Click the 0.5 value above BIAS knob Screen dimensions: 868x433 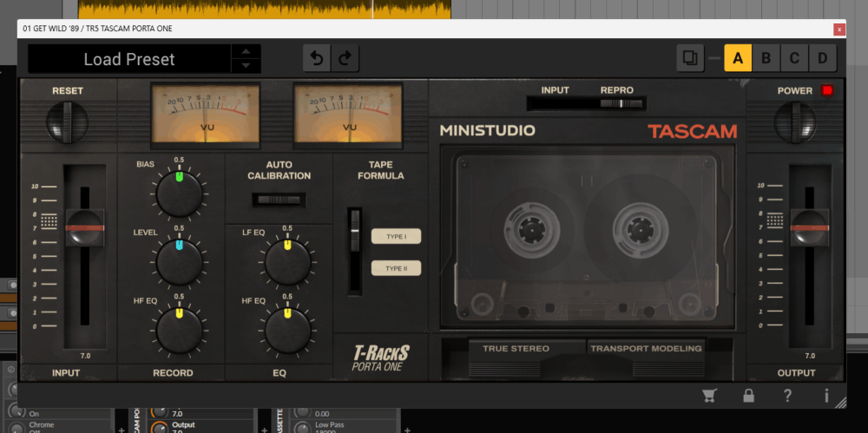click(x=179, y=160)
